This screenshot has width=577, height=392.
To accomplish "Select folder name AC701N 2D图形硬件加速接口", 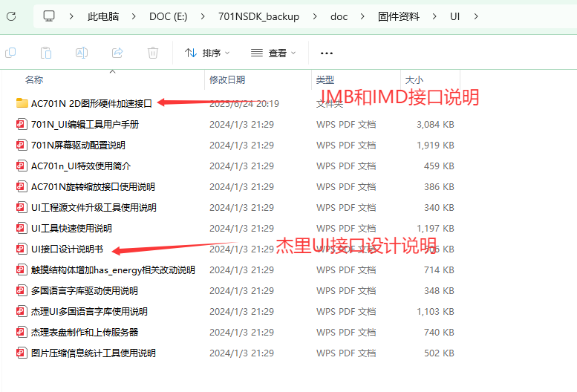I will 91,104.
